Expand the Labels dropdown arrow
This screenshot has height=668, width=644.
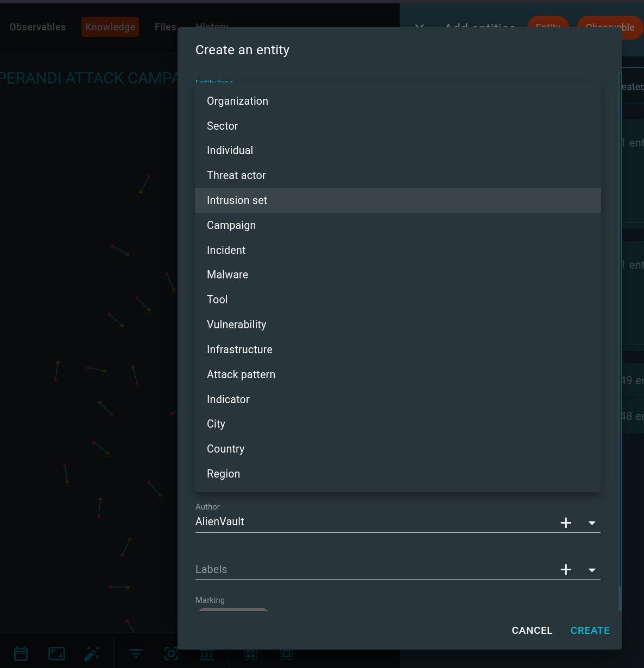(592, 570)
